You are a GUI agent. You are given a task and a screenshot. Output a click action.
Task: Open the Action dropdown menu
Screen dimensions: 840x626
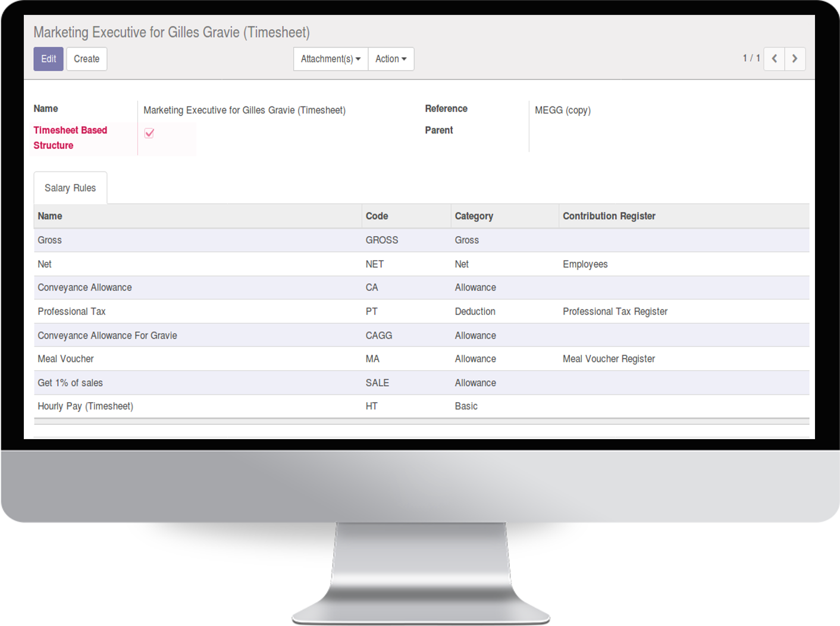pyautogui.click(x=391, y=59)
